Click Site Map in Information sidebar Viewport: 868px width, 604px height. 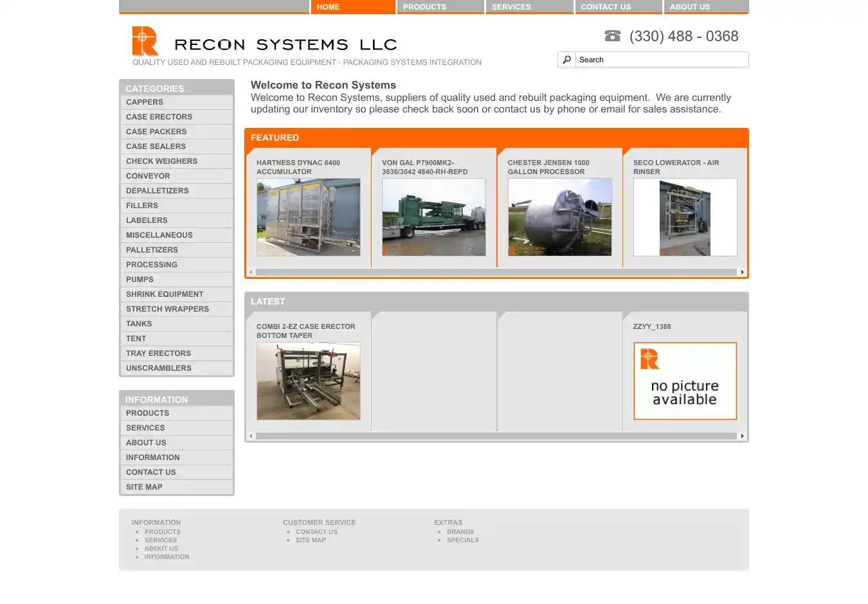pos(144,487)
